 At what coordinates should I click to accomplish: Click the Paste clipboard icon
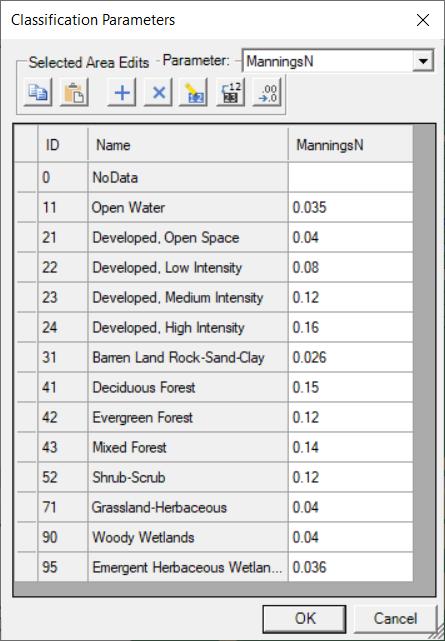(x=74, y=92)
